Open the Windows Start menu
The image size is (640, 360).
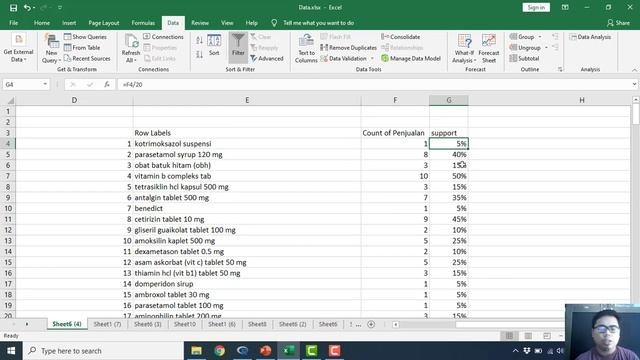[11, 351]
